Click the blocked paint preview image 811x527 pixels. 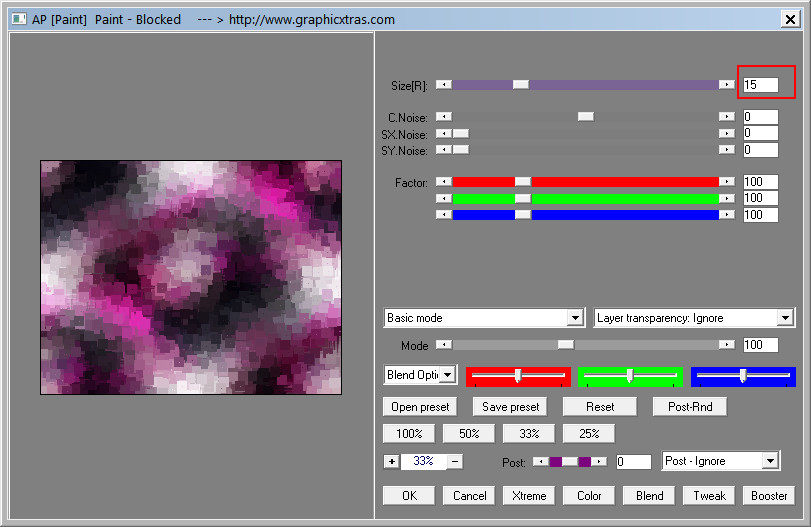(x=191, y=277)
